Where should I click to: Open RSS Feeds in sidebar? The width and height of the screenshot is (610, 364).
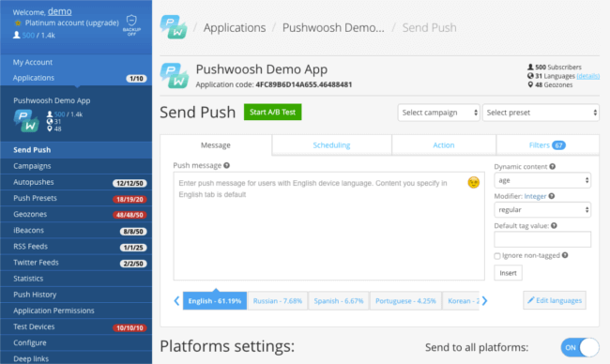[76, 246]
